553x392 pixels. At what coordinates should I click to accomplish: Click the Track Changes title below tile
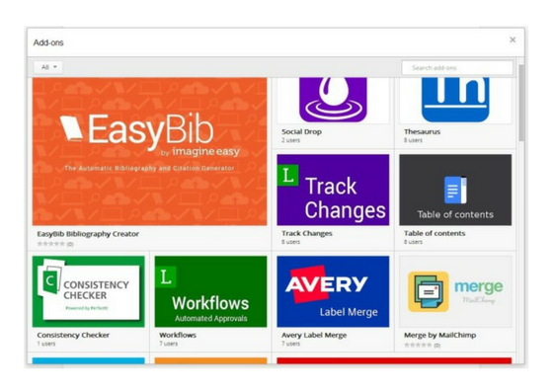coord(307,233)
